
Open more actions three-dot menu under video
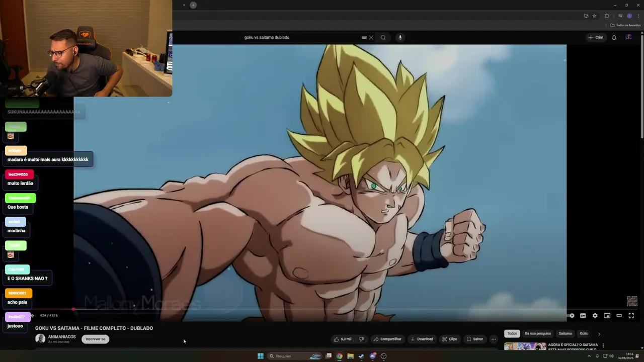tap(494, 339)
